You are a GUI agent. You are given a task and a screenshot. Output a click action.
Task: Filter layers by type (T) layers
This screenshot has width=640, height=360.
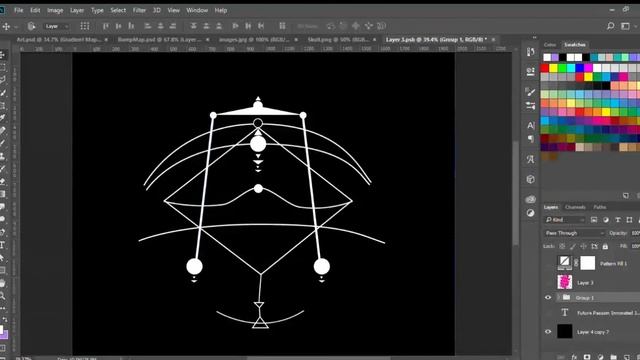[x=618, y=220]
